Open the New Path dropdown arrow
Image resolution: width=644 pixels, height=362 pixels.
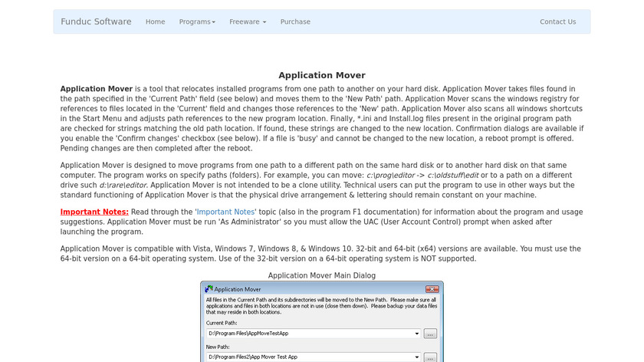[x=416, y=357]
